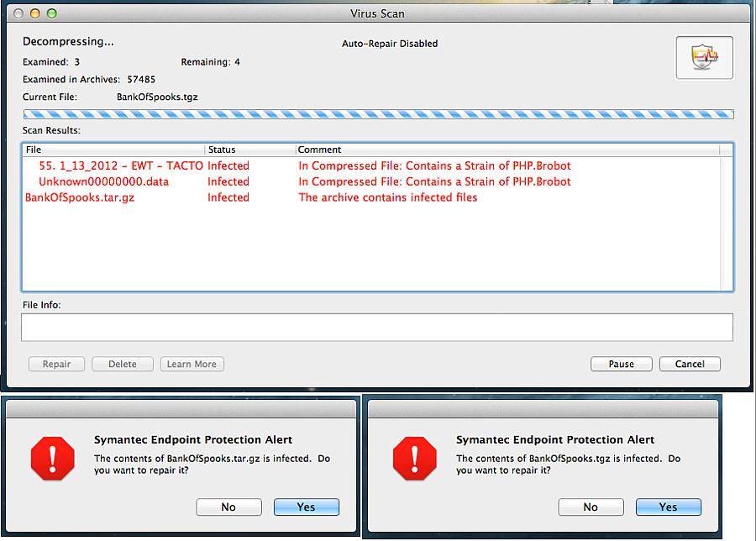Click the File Info text box
756x541 pixels.
pos(377,328)
